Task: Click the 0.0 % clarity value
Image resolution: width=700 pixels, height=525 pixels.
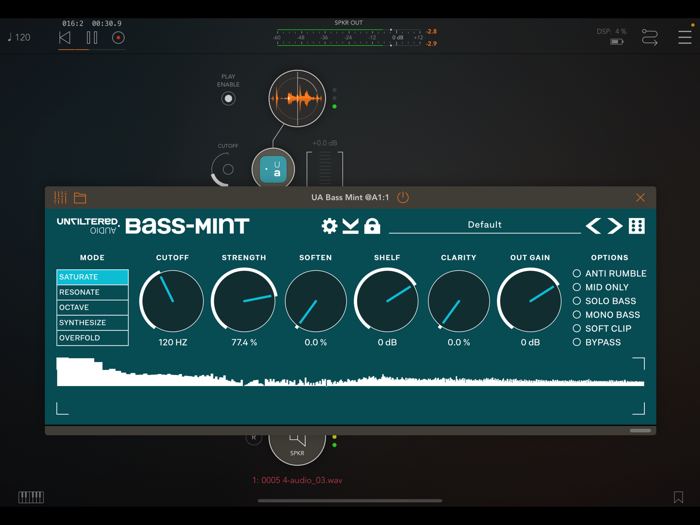Action: point(458,342)
